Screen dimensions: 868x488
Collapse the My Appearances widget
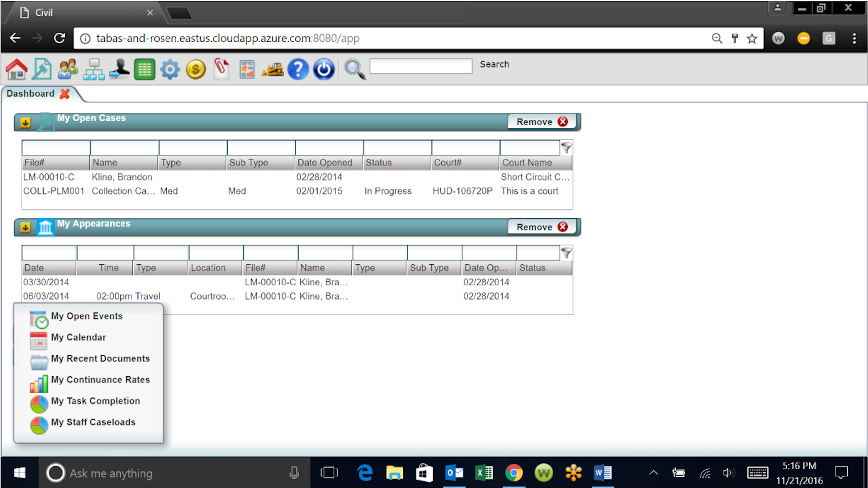click(x=25, y=227)
